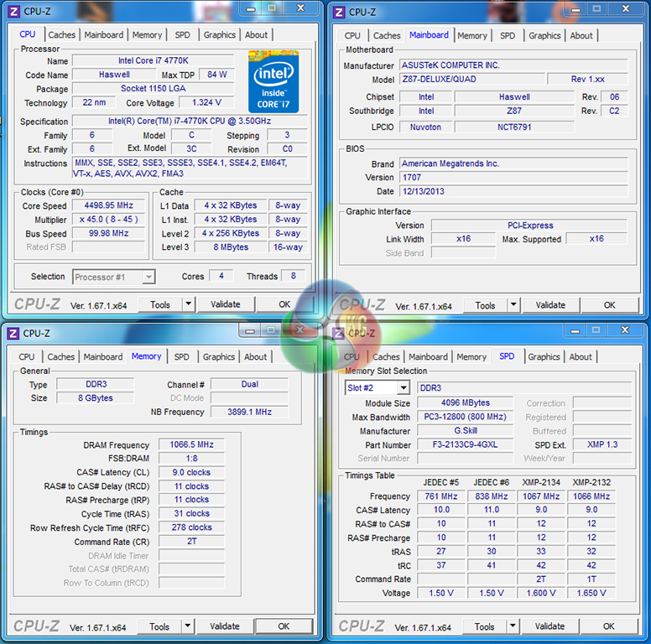This screenshot has height=644, width=651.
Task: Click Tools button in the Memory window
Action: coord(159,626)
